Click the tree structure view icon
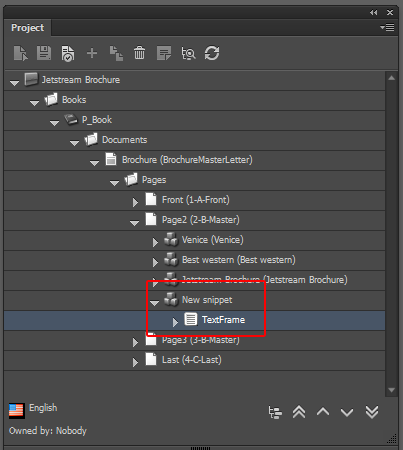This screenshot has height=450, width=403. (275, 412)
